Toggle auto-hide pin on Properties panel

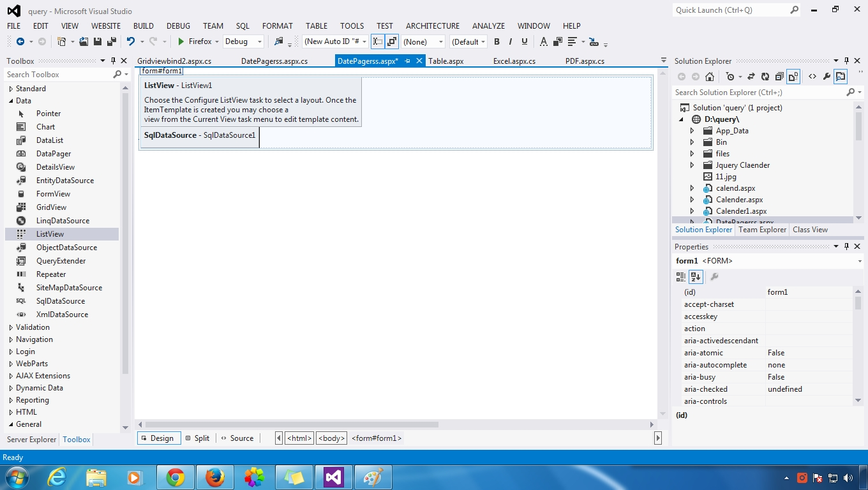(x=846, y=246)
